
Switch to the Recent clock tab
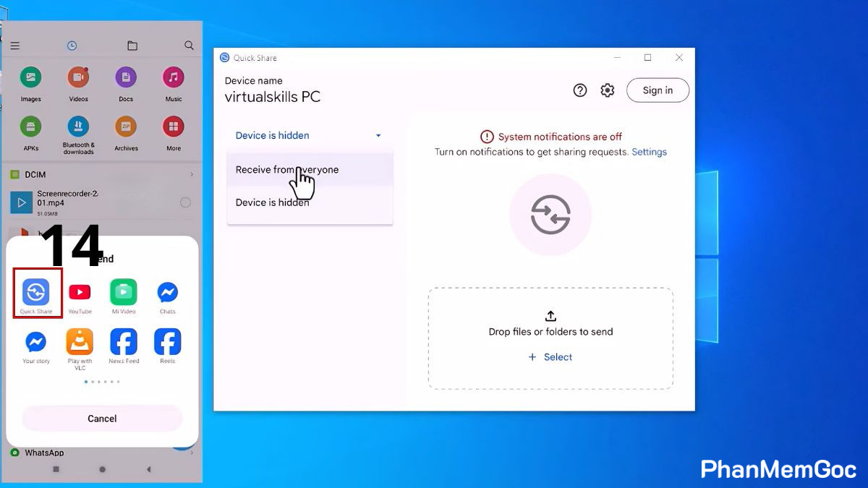(x=72, y=46)
